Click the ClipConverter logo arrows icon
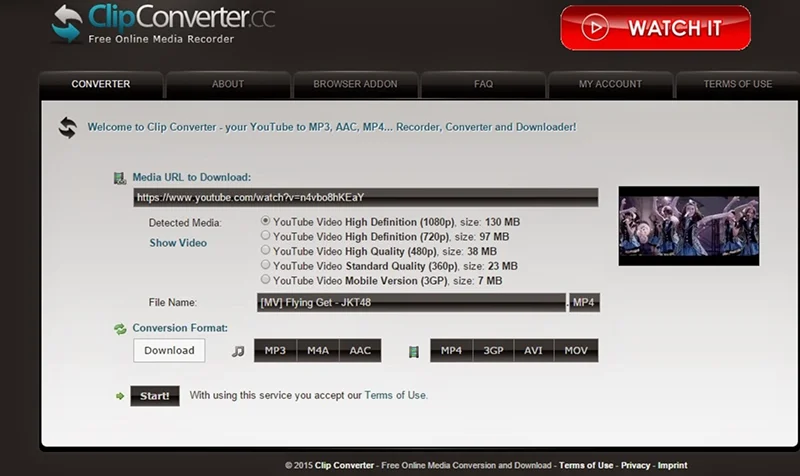 click(x=67, y=23)
